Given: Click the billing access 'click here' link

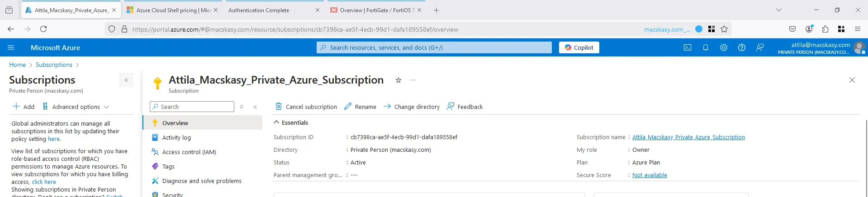Looking at the screenshot, I should pyautogui.click(x=44, y=182).
